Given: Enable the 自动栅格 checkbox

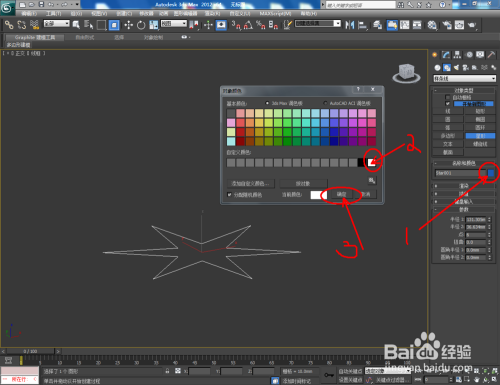Looking at the screenshot, I should pos(447,97).
